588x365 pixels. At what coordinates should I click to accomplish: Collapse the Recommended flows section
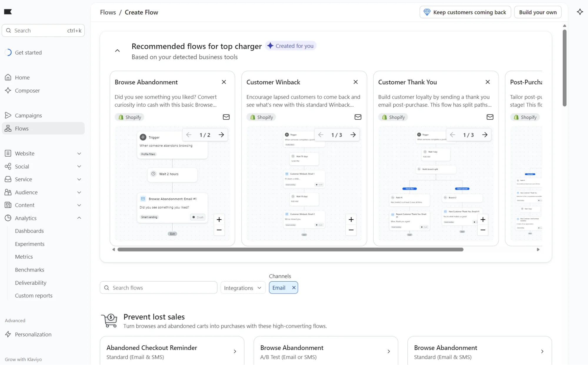pos(117,51)
